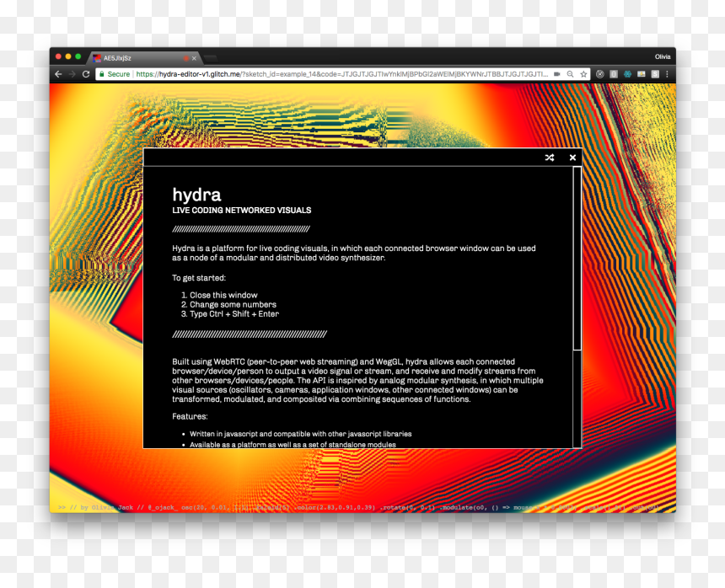This screenshot has width=725, height=588.
Task: Click the "Type Ctrl + Shift + Enter" list item
Action: (234, 314)
